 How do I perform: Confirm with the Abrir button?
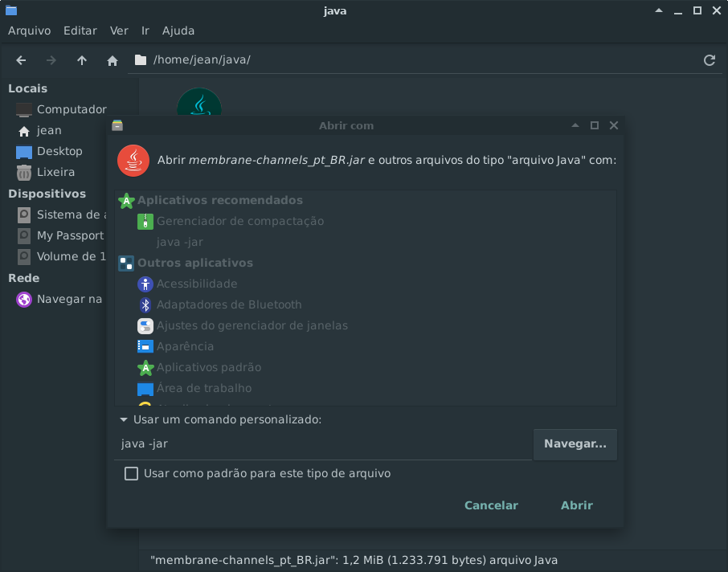point(576,505)
